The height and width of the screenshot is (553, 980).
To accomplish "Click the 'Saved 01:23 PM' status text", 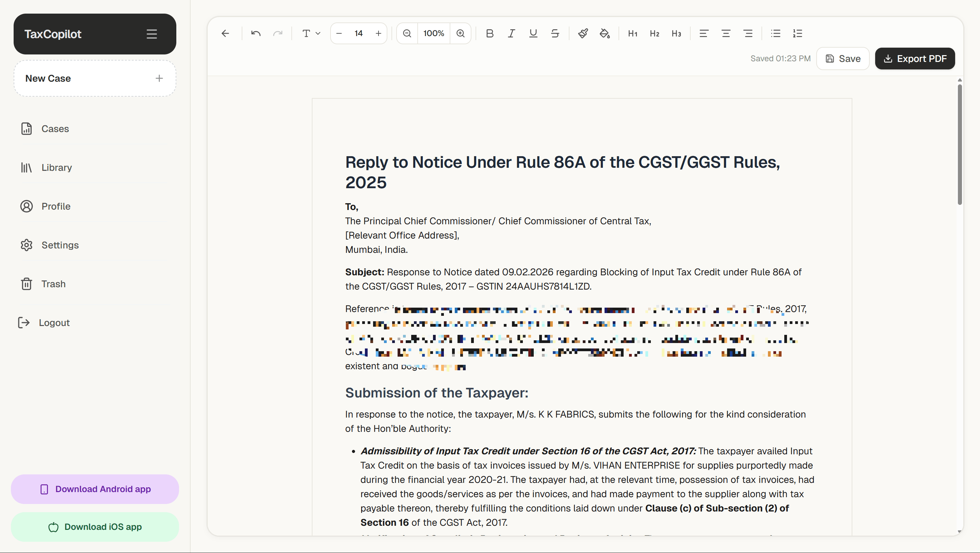I will pyautogui.click(x=780, y=59).
